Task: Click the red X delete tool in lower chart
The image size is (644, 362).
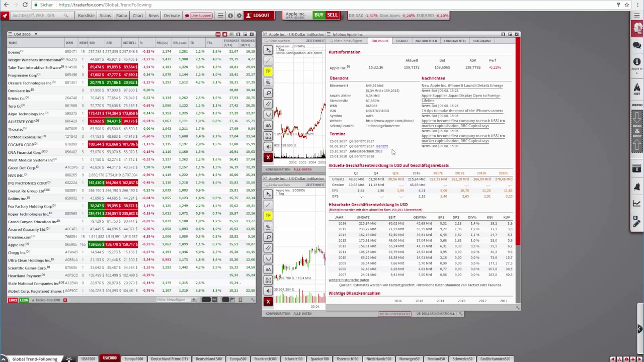Action: point(268,301)
